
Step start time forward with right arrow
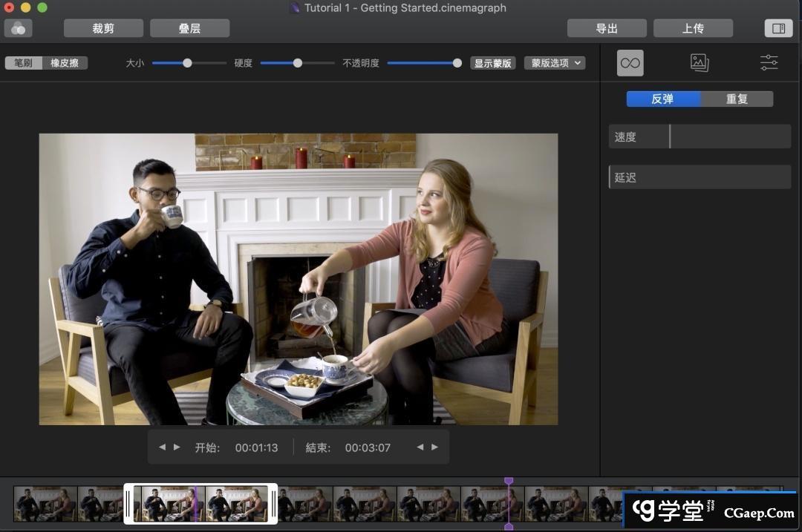pos(177,447)
